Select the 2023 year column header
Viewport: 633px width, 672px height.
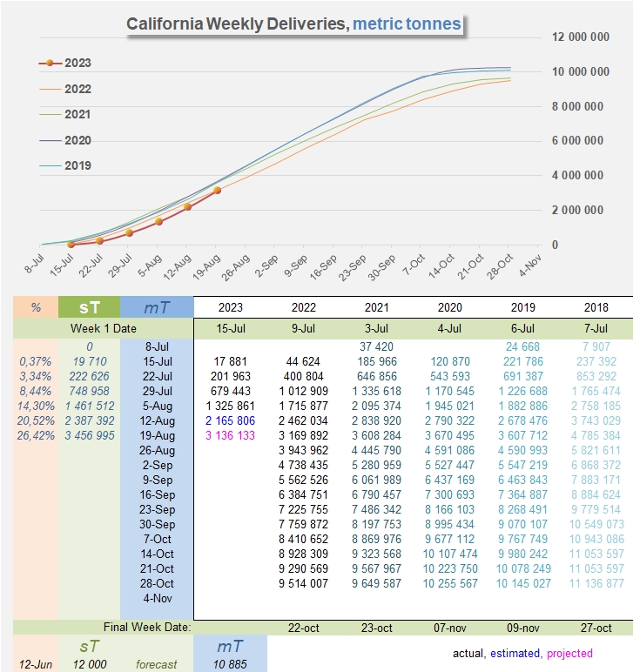tap(231, 307)
